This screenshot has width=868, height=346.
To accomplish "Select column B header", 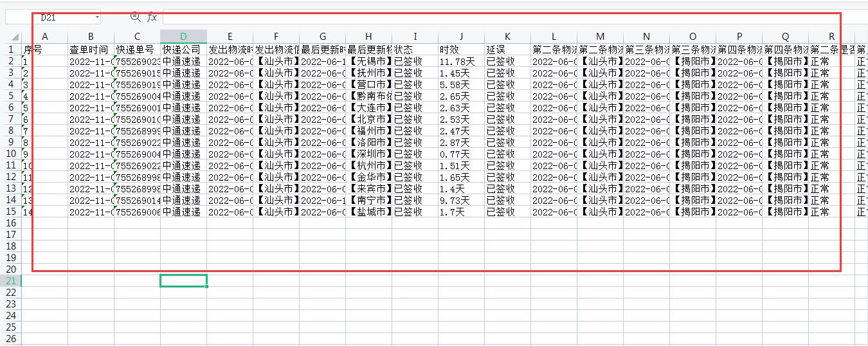I will point(91,37).
